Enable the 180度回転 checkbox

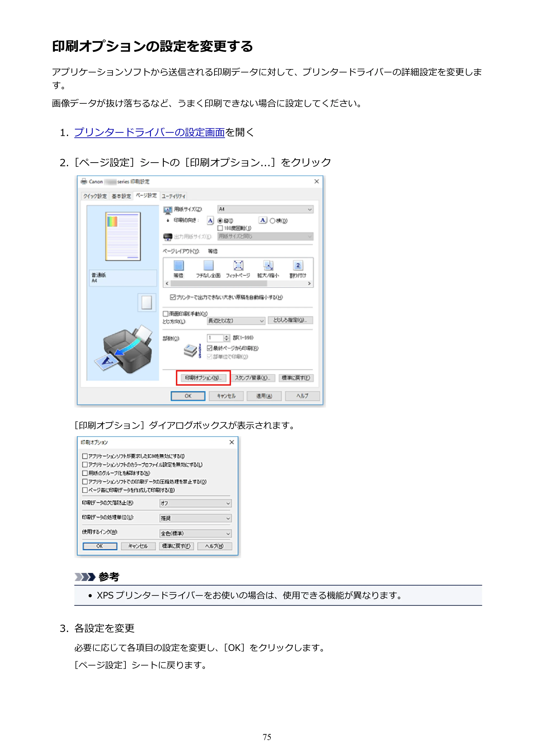[220, 228]
